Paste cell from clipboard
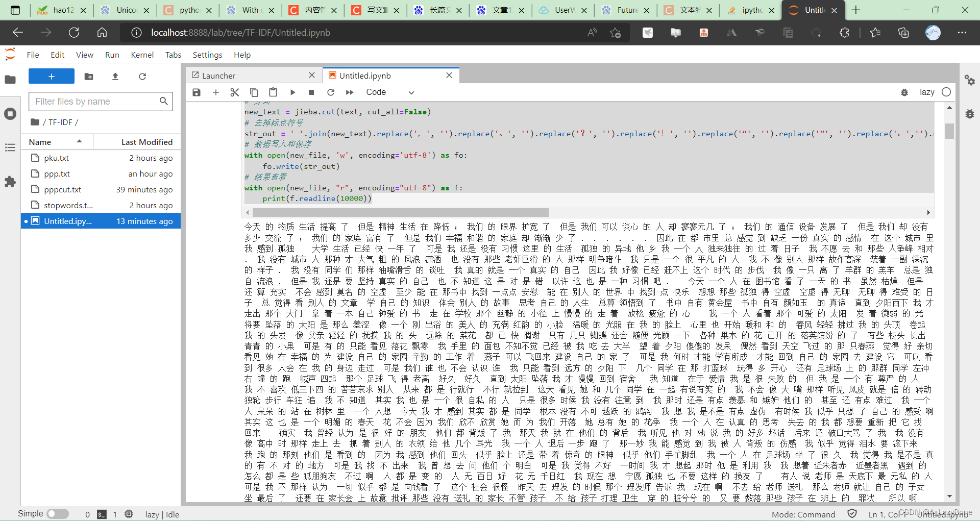The image size is (980, 521). [x=273, y=92]
